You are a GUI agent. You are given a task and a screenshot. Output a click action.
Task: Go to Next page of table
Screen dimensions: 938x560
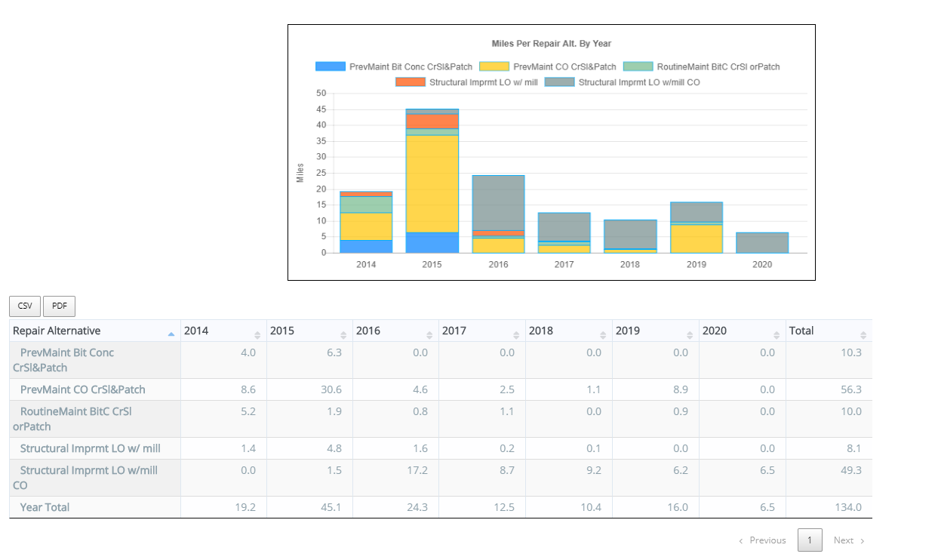point(849,540)
